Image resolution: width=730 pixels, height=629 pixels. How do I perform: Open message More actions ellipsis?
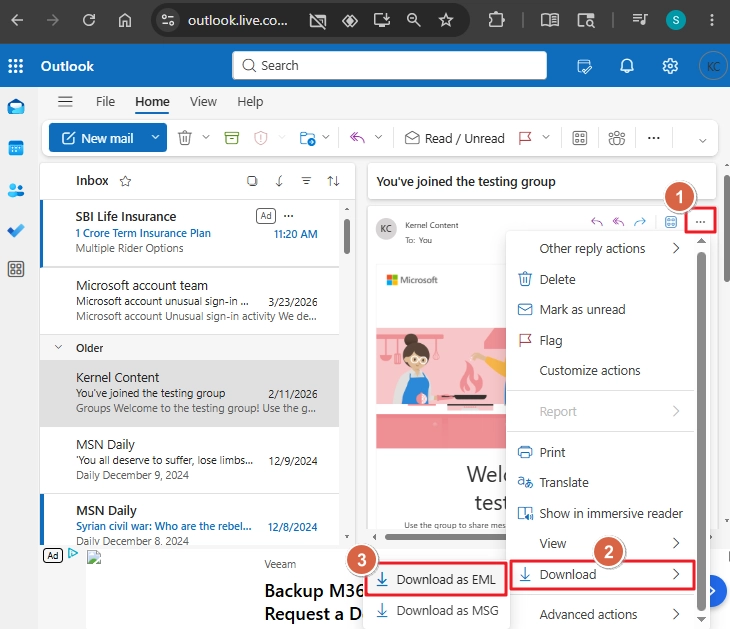pyautogui.click(x=700, y=222)
